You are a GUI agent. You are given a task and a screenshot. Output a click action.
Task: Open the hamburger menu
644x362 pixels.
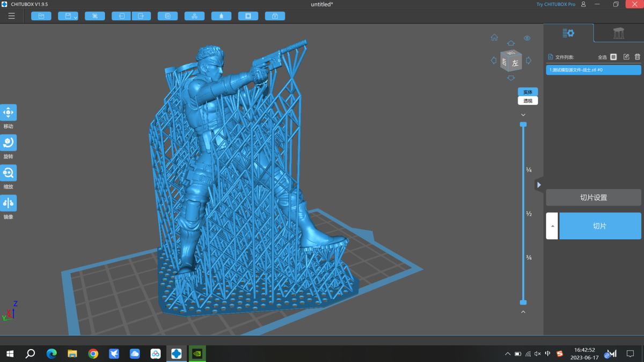pos(11,16)
